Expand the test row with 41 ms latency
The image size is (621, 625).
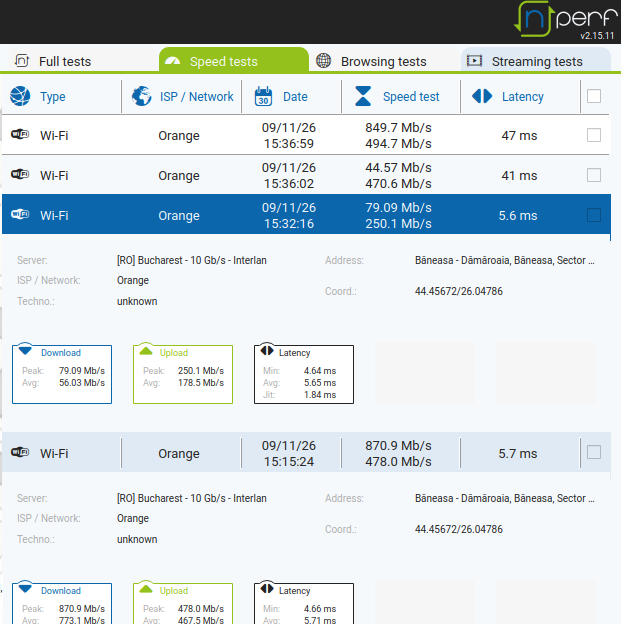point(306,175)
